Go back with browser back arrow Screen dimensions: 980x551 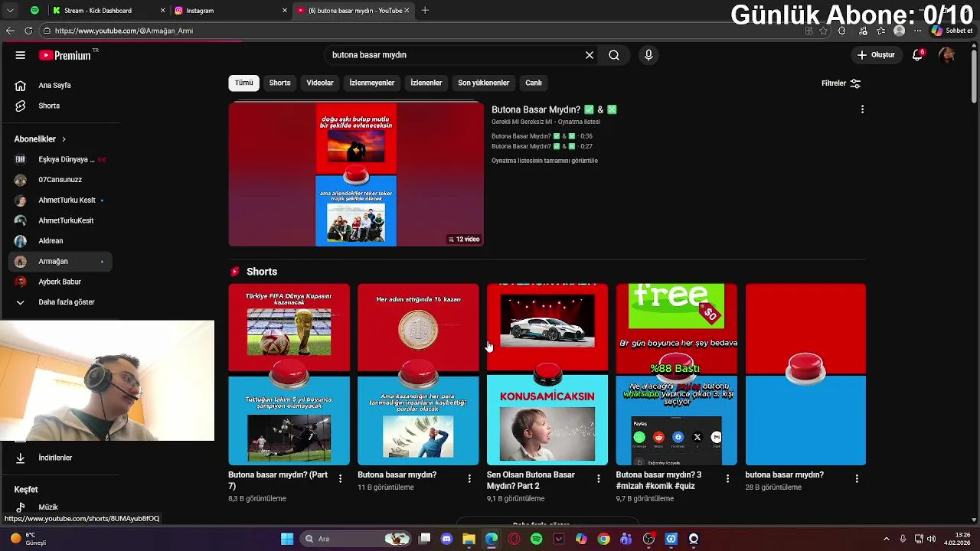point(10,31)
